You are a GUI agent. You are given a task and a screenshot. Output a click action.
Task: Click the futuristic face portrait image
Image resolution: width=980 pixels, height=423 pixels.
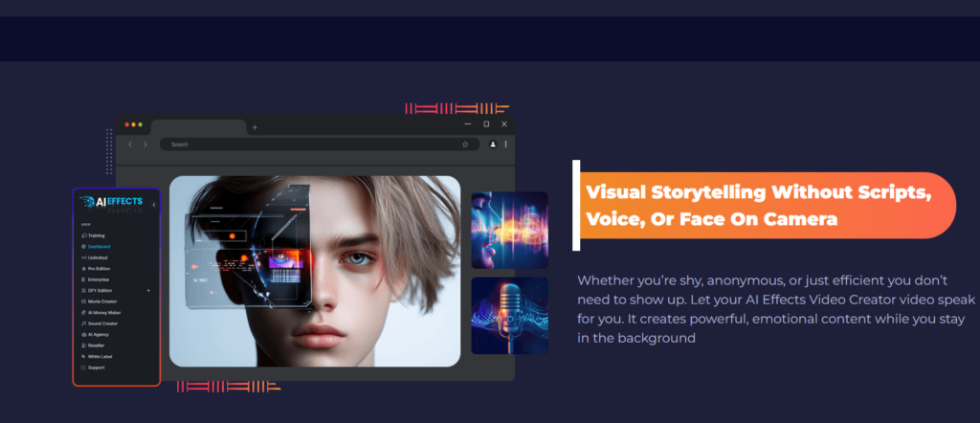[x=315, y=271]
